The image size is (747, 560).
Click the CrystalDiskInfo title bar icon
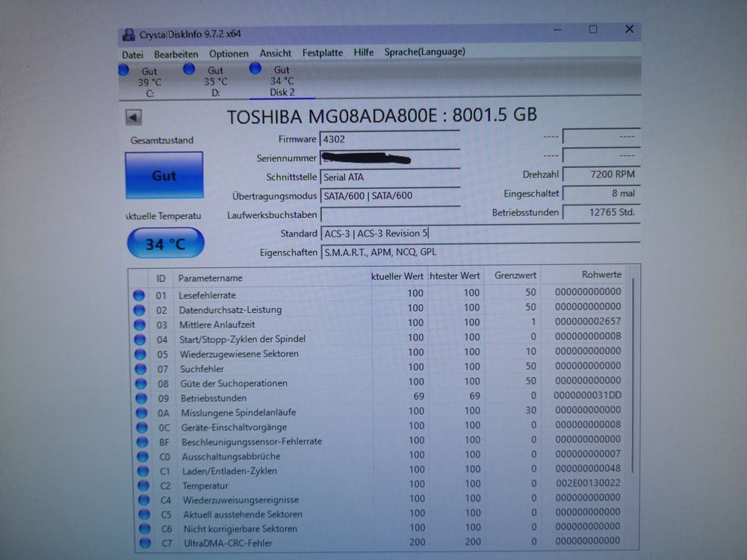tap(128, 35)
